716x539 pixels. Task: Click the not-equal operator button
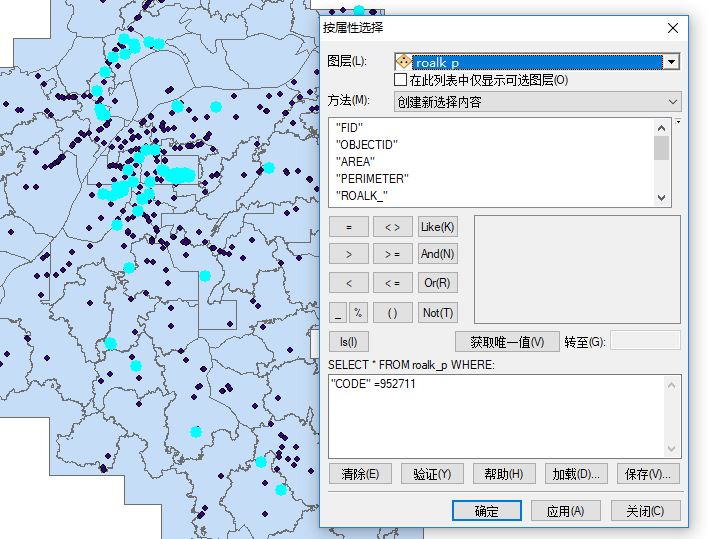tap(392, 227)
